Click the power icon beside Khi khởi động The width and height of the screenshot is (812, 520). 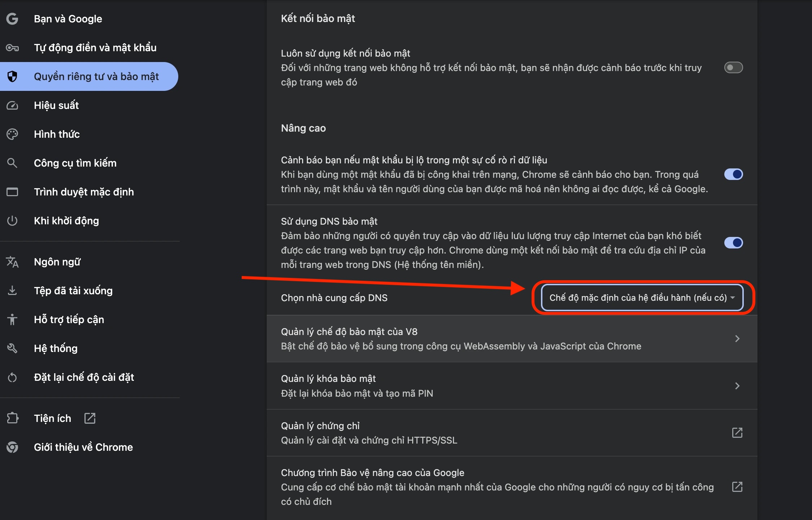pos(12,221)
